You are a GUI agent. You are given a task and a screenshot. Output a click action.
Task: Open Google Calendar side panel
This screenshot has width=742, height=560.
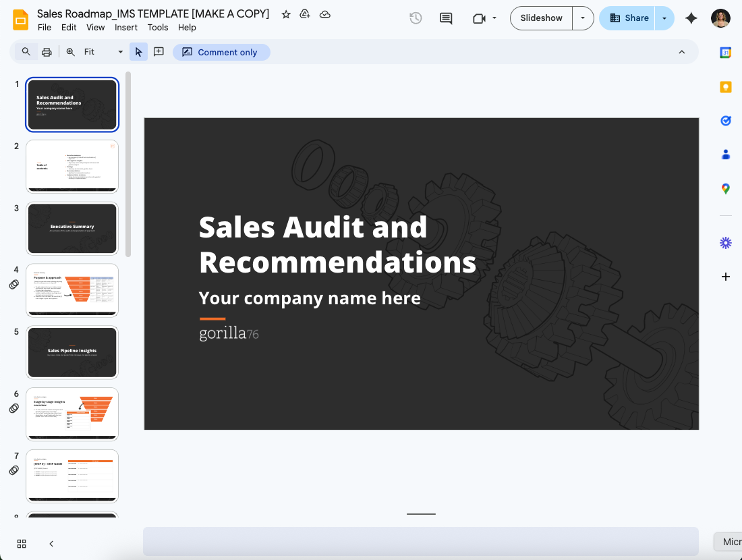click(x=726, y=53)
